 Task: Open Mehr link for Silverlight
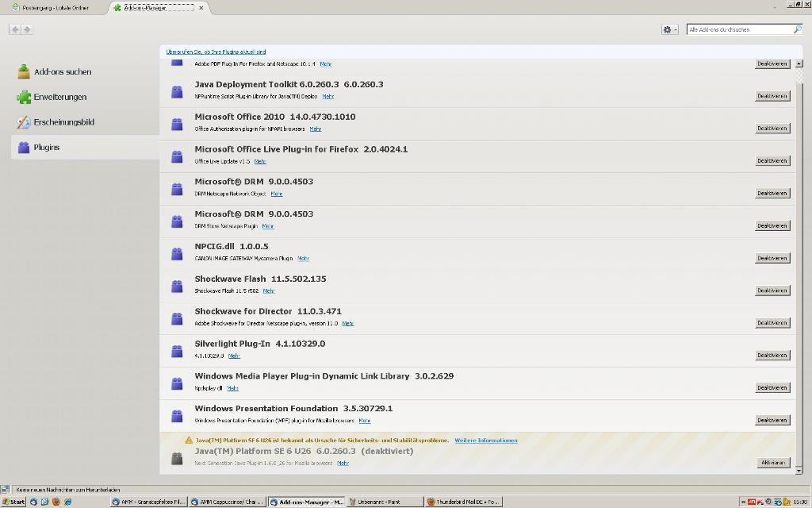pyautogui.click(x=234, y=356)
